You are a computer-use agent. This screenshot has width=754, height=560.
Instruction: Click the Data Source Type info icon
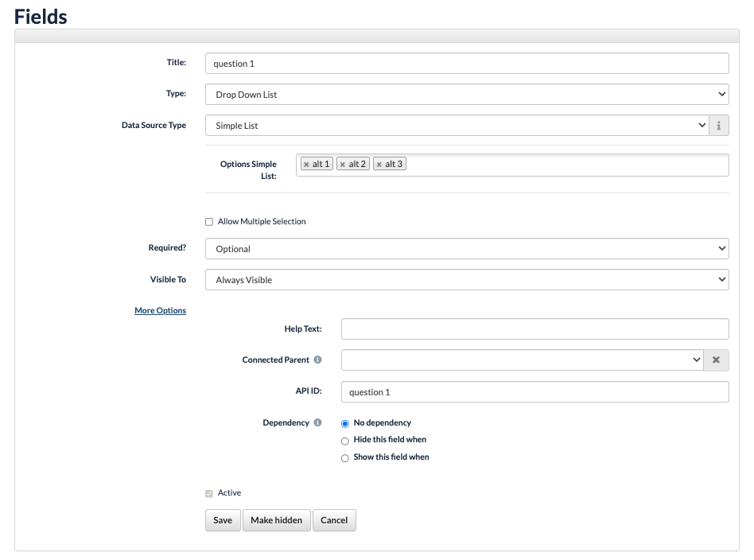pos(719,126)
